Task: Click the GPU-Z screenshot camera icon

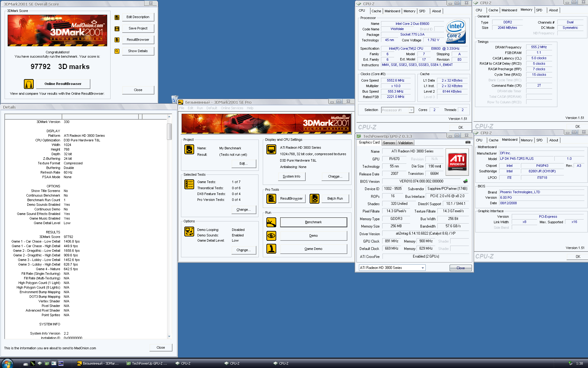Action: pyautogui.click(x=468, y=142)
